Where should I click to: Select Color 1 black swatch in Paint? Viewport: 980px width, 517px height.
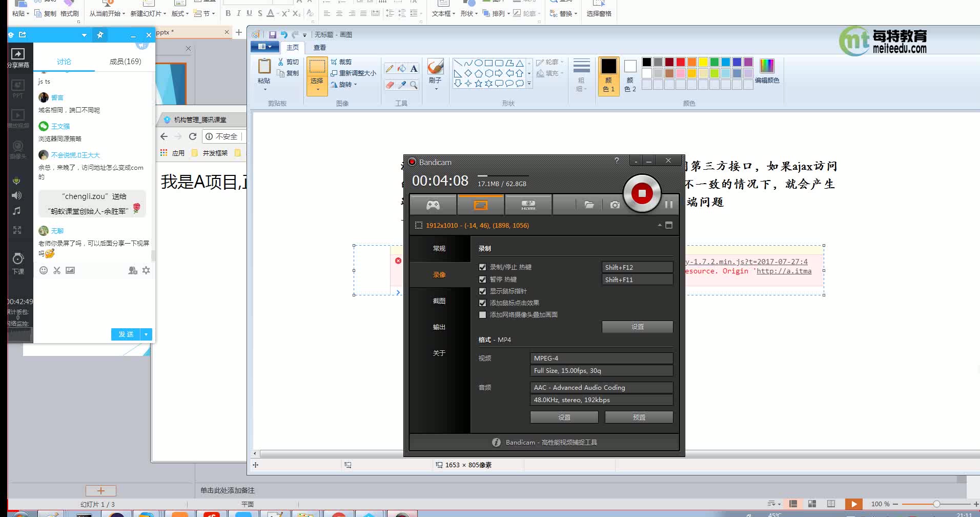608,75
